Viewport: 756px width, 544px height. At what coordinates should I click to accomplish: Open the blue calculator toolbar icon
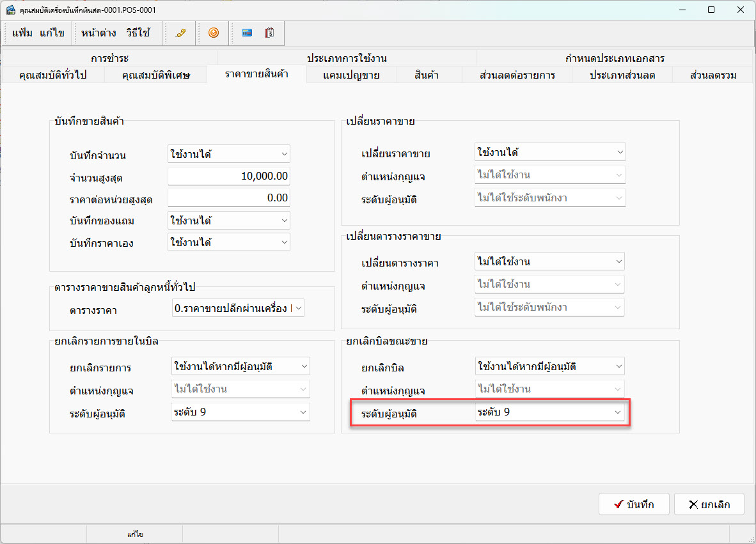click(246, 33)
